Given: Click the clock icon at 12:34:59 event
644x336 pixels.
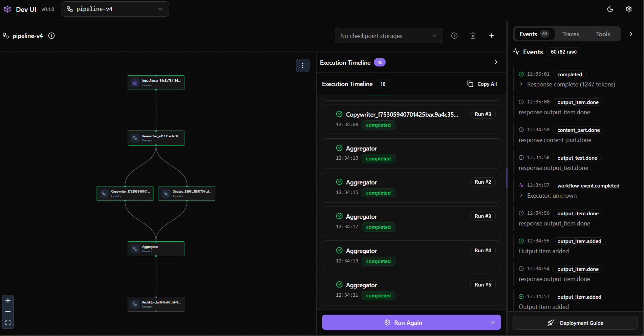Looking at the screenshot, I should (521, 130).
